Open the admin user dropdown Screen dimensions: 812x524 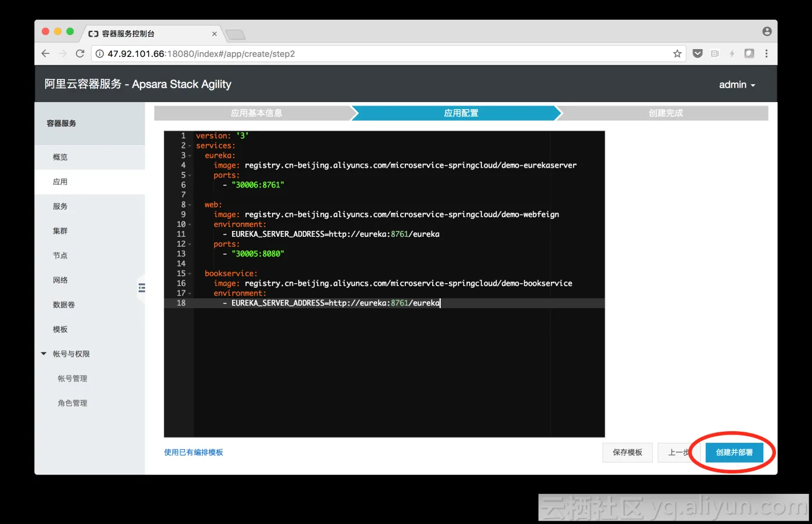coord(737,85)
